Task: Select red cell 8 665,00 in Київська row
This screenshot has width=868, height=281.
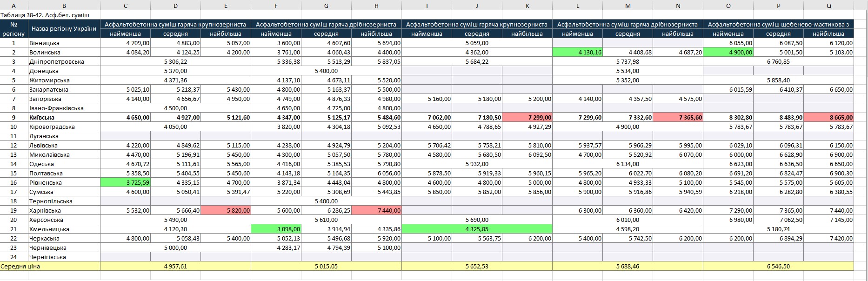Action: pyautogui.click(x=828, y=118)
